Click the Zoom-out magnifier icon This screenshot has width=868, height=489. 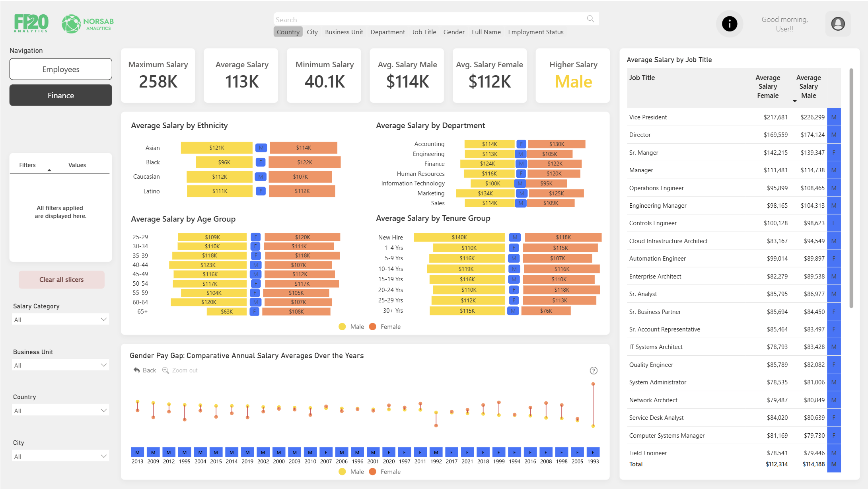point(165,370)
